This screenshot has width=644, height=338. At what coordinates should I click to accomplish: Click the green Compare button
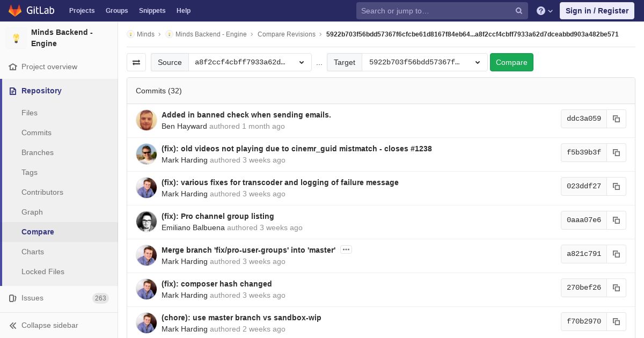click(x=511, y=62)
